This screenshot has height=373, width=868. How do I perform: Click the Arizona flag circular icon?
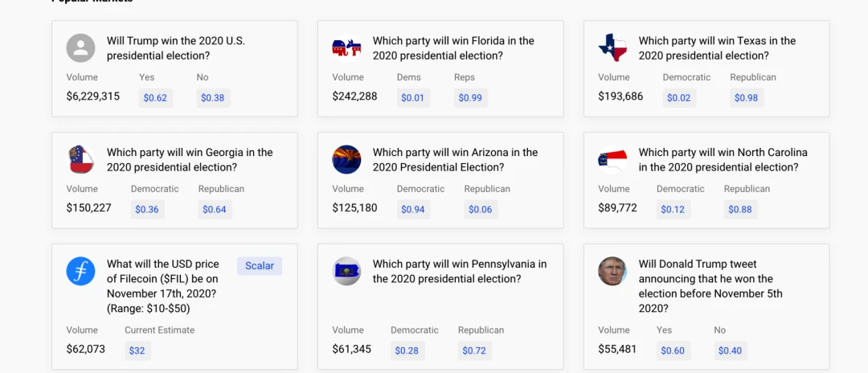(x=346, y=159)
